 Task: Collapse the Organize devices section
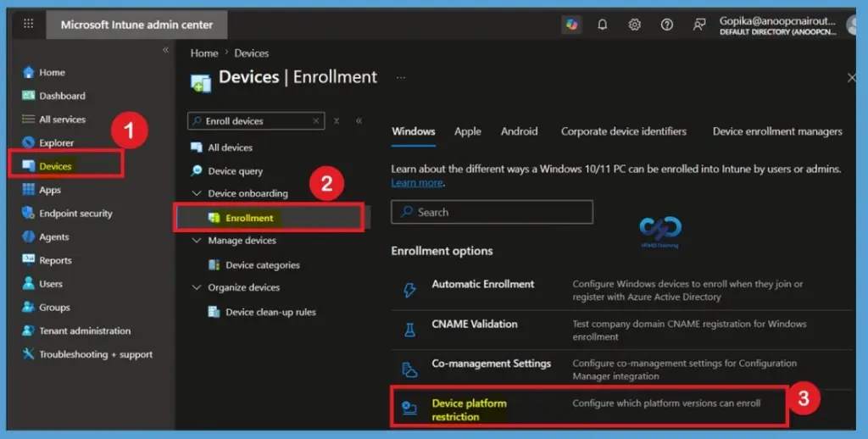[x=196, y=287]
